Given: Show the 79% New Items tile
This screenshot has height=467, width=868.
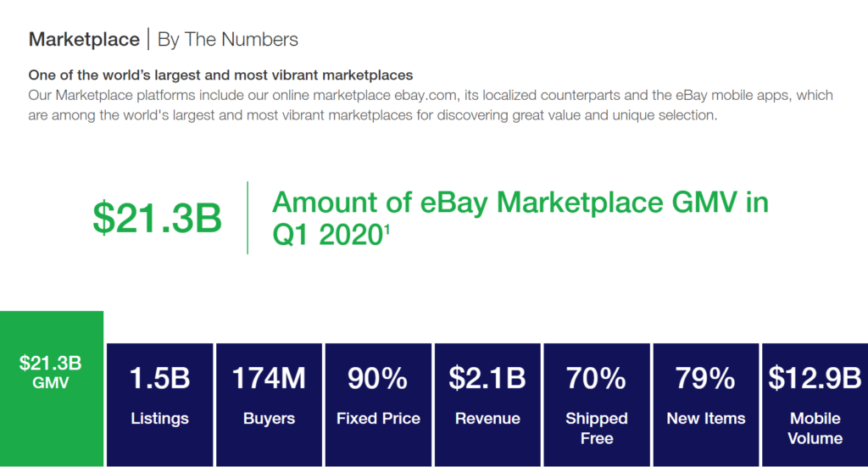Looking at the screenshot, I should (x=706, y=404).
